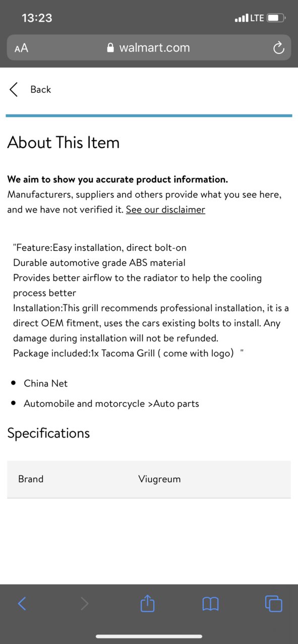298x644 pixels.
Task: Tap the home indicator bar at bottom
Action: [149, 636]
